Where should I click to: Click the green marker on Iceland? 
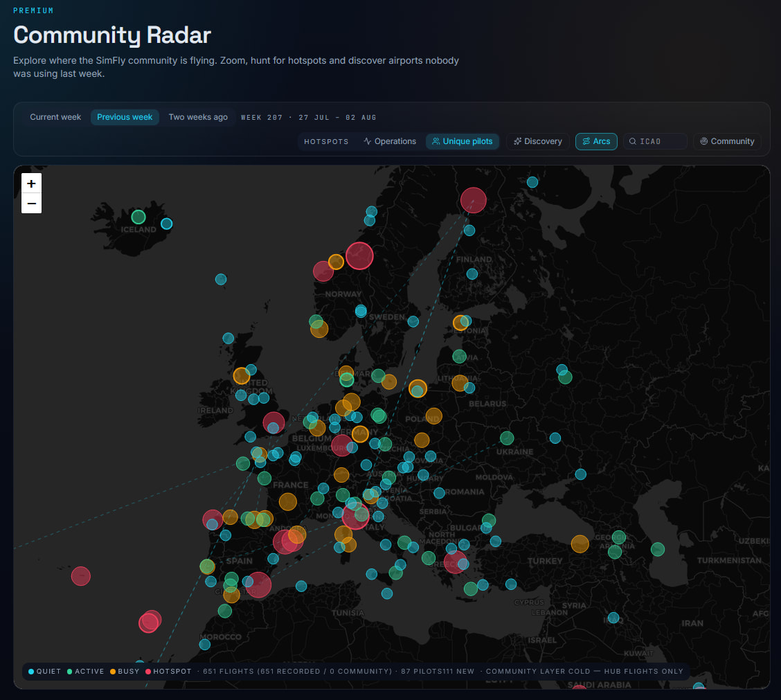coord(138,217)
